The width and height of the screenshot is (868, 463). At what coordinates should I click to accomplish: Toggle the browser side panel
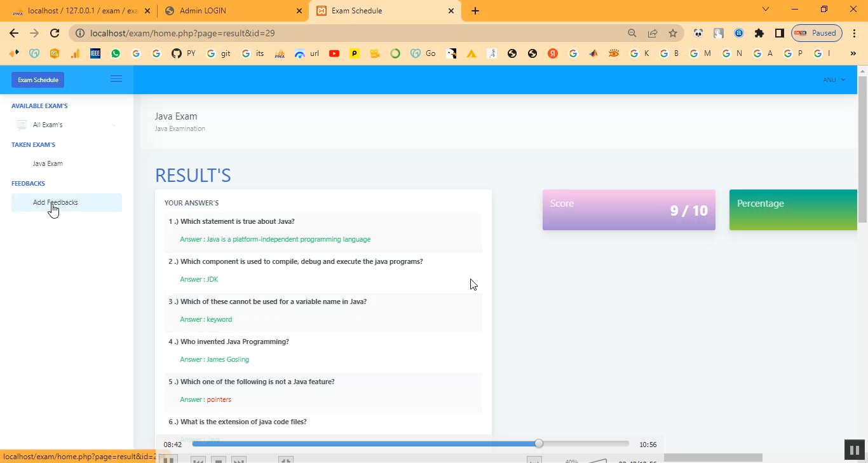click(x=779, y=33)
